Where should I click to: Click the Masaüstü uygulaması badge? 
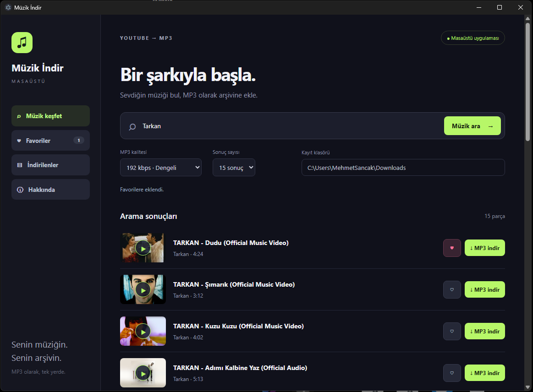tap(473, 38)
